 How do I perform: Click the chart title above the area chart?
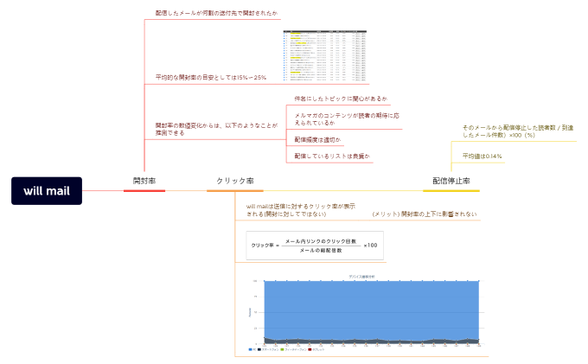tap(361, 275)
